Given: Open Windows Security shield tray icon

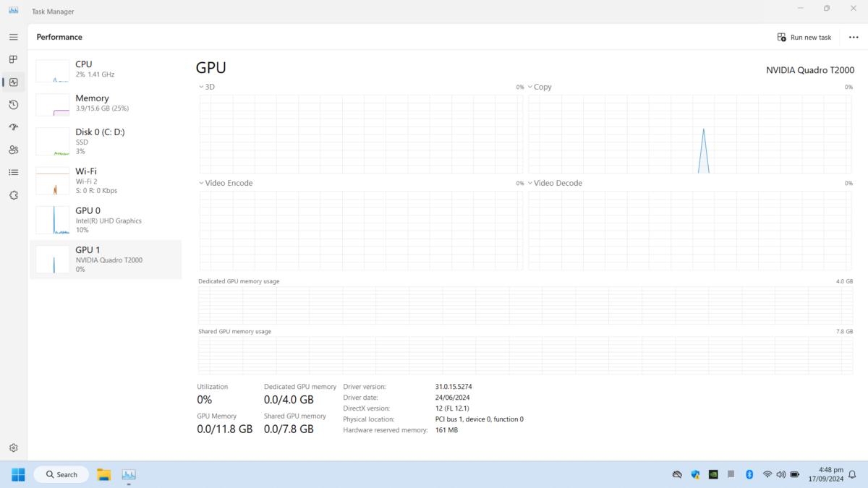Looking at the screenshot, I should point(695,474).
